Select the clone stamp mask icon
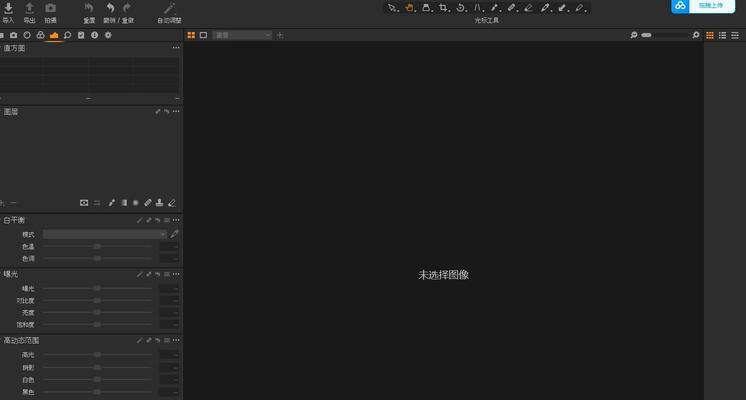 [159, 203]
